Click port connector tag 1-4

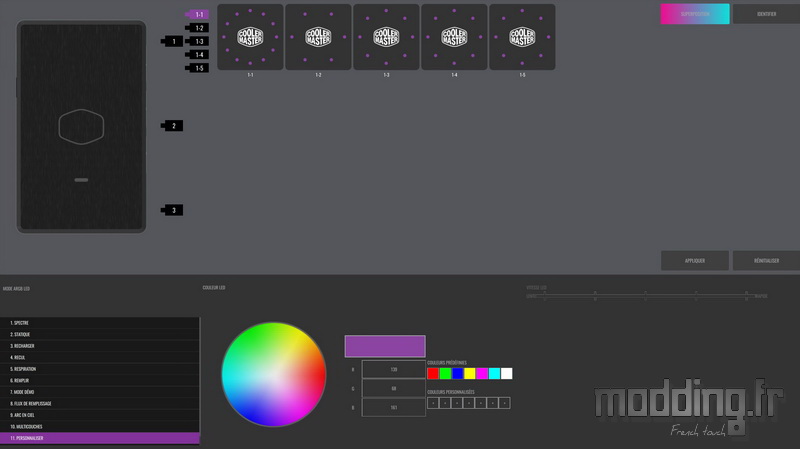point(197,55)
